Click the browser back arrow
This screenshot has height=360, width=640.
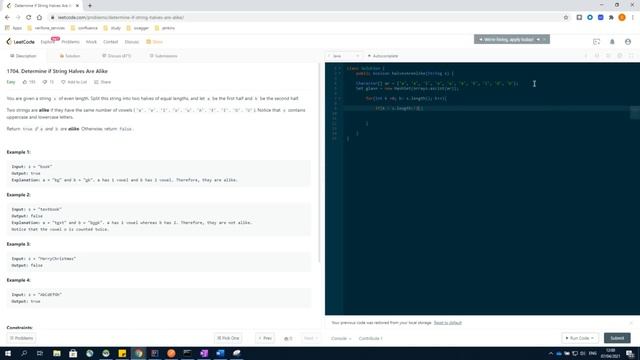click(7, 18)
